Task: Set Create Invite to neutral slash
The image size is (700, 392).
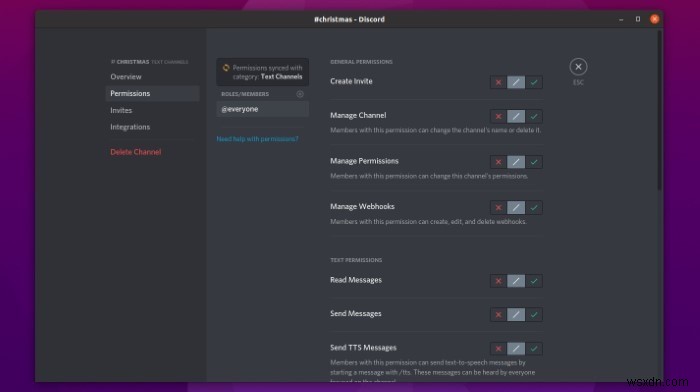Action: coord(516,82)
